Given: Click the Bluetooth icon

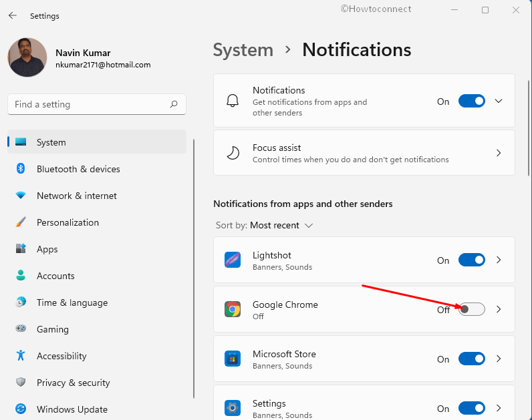Looking at the screenshot, I should 21,168.
